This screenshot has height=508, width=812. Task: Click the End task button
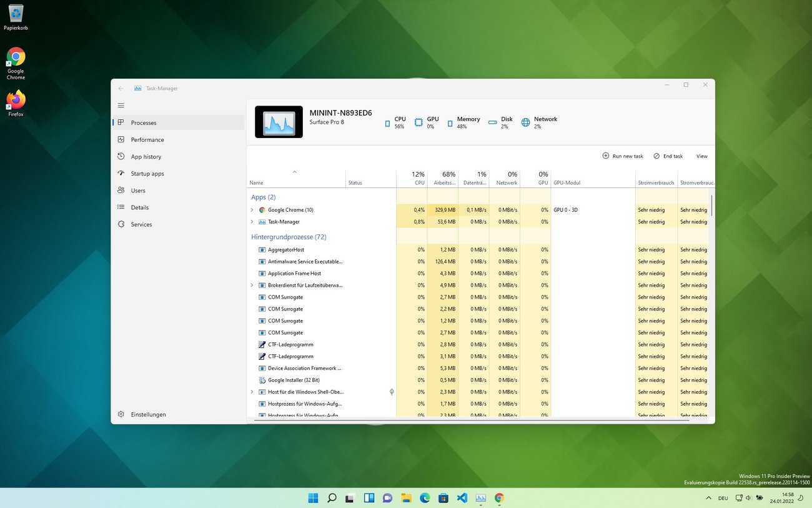(668, 156)
